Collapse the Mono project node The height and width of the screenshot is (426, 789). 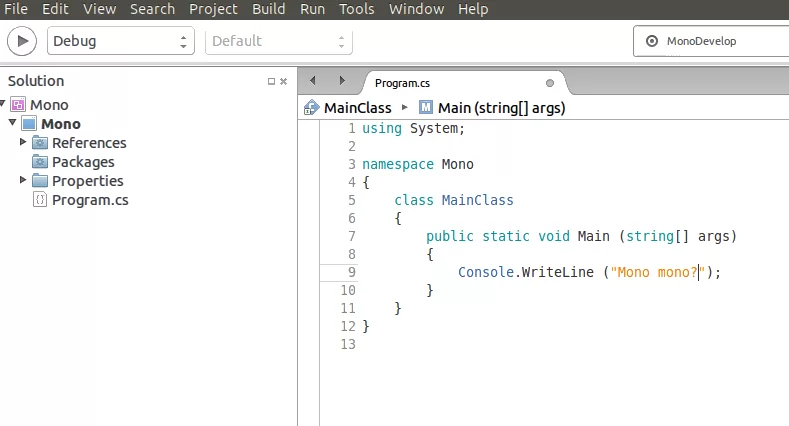point(12,124)
